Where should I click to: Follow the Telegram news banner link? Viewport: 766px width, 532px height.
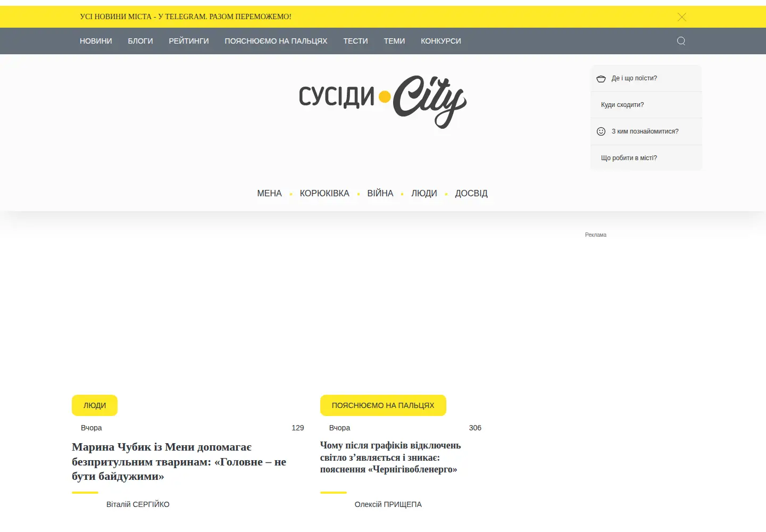click(186, 16)
